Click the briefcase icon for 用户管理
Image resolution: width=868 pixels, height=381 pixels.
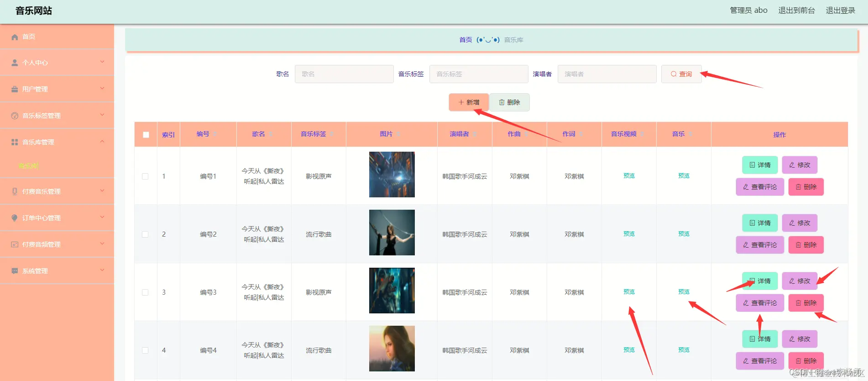coord(15,89)
